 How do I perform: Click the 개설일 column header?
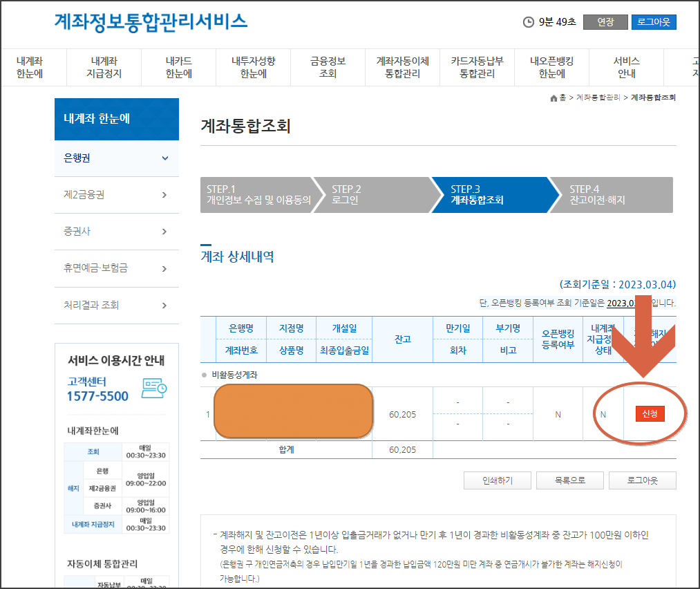click(344, 328)
